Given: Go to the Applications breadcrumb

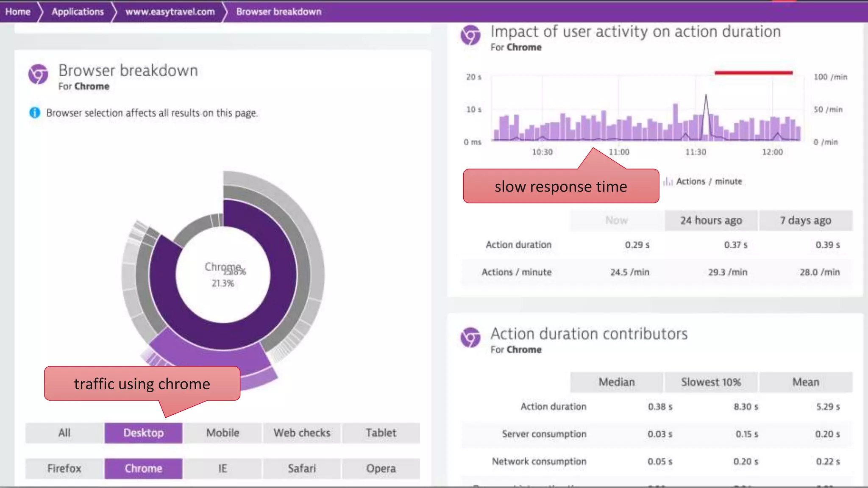Looking at the screenshot, I should tap(78, 11).
